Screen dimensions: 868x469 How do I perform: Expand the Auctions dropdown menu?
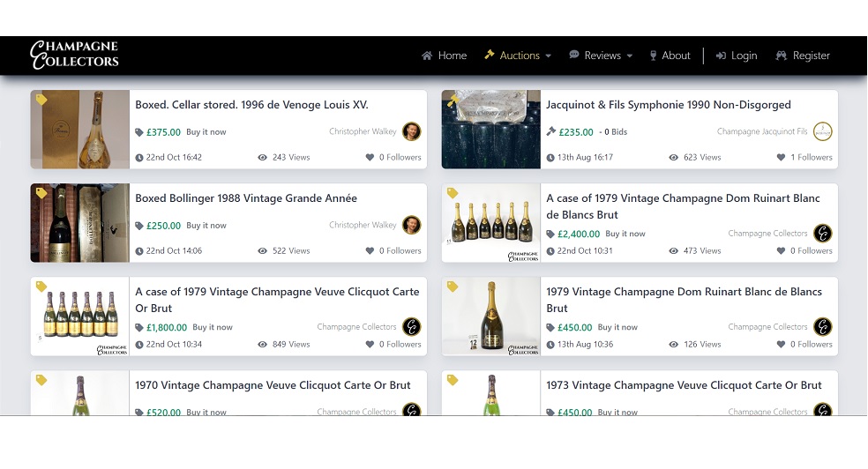pyautogui.click(x=519, y=56)
